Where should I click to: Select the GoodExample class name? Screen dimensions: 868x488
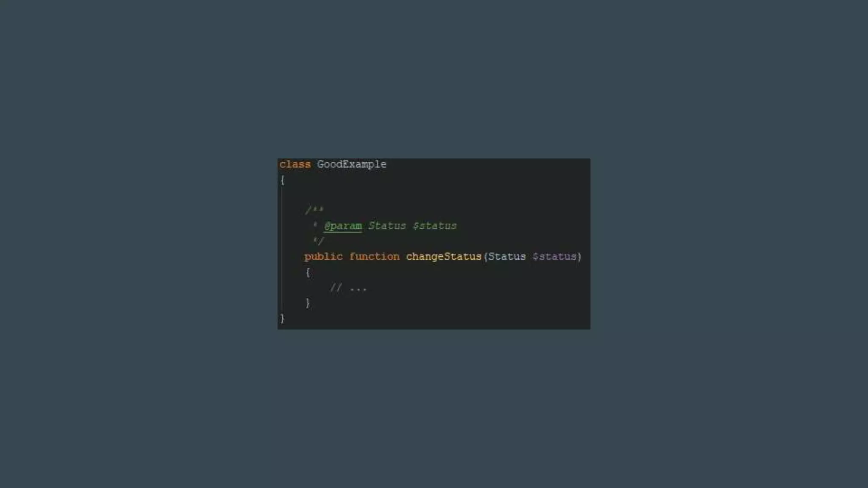352,164
